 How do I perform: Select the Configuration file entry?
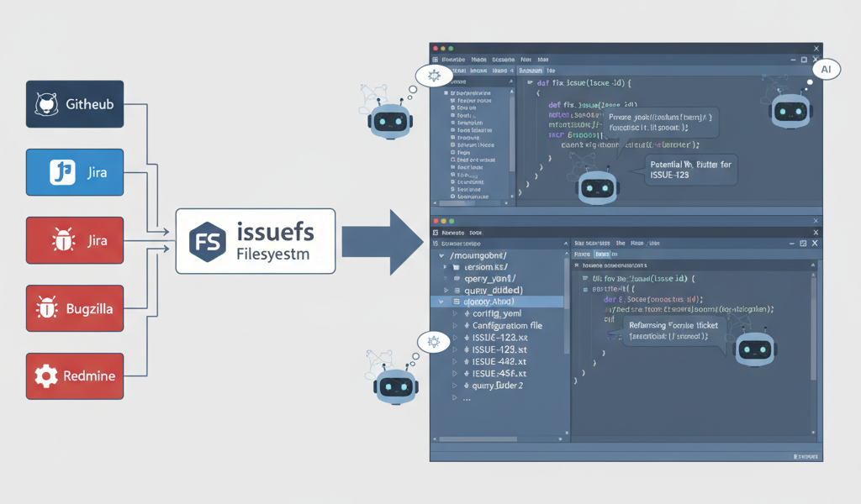pyautogui.click(x=507, y=325)
